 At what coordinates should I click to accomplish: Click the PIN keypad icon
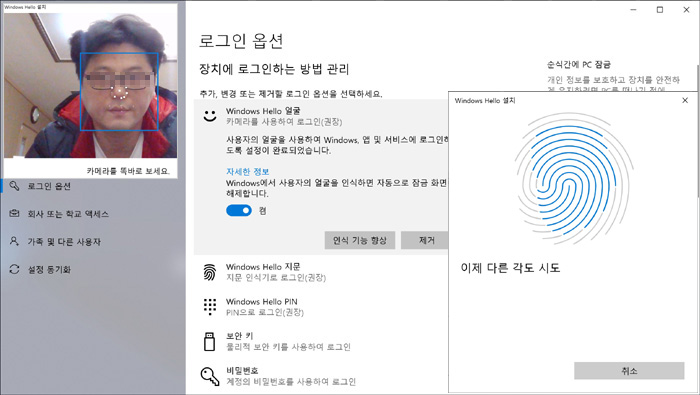tap(210, 307)
